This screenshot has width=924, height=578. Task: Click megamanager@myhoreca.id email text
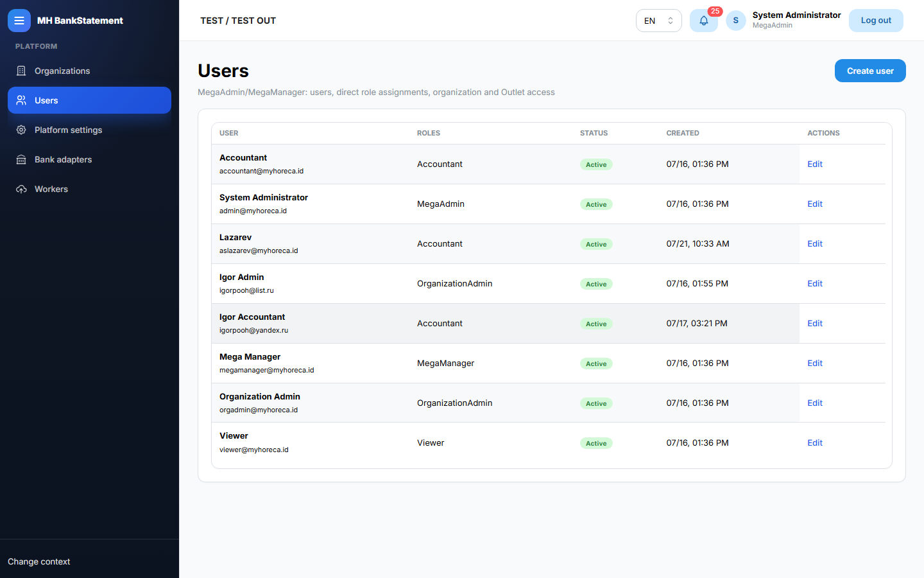[267, 370]
